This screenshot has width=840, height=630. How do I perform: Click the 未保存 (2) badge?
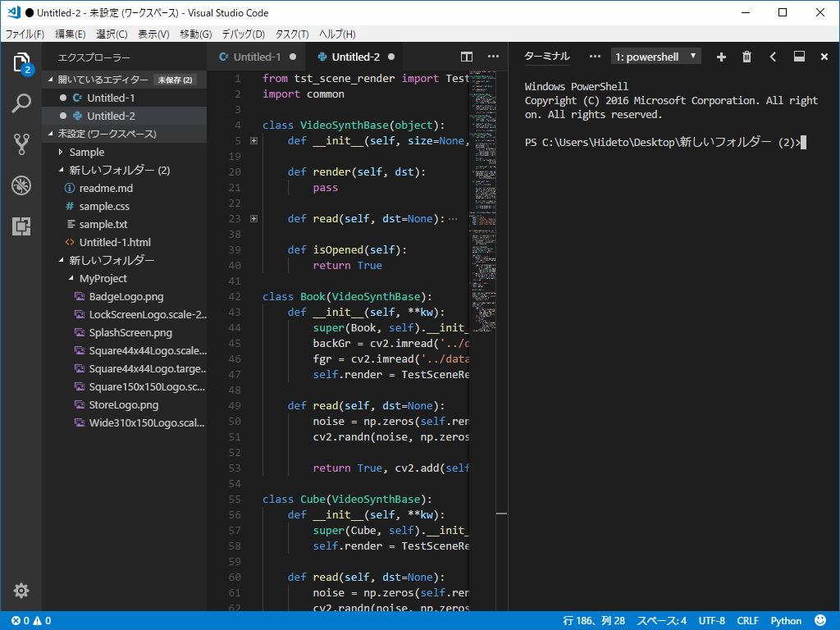[175, 80]
